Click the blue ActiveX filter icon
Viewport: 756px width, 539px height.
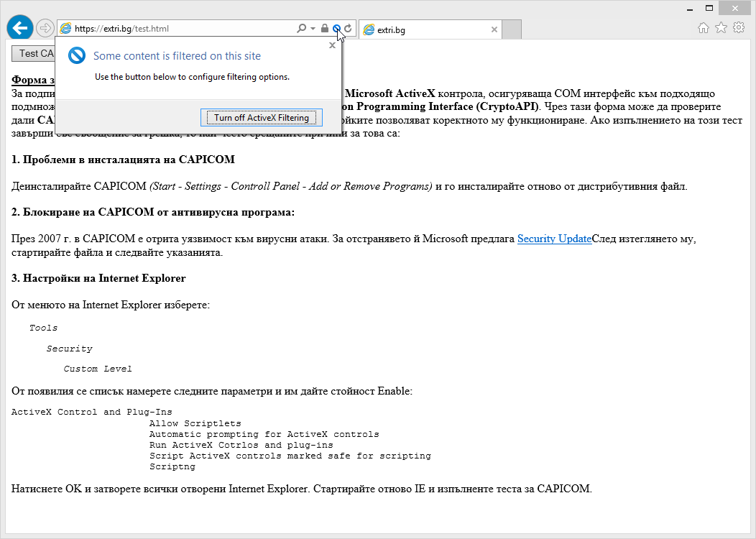tap(336, 29)
